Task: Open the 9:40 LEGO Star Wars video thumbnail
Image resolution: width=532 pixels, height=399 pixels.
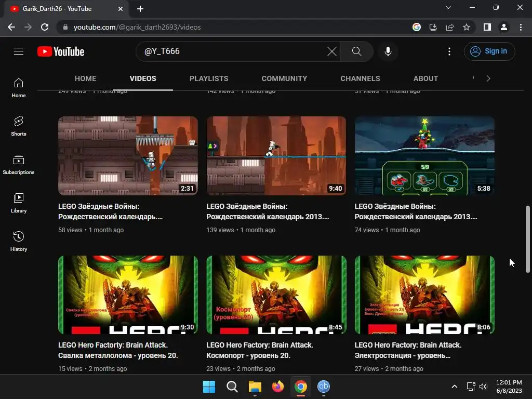Action: [x=276, y=156]
